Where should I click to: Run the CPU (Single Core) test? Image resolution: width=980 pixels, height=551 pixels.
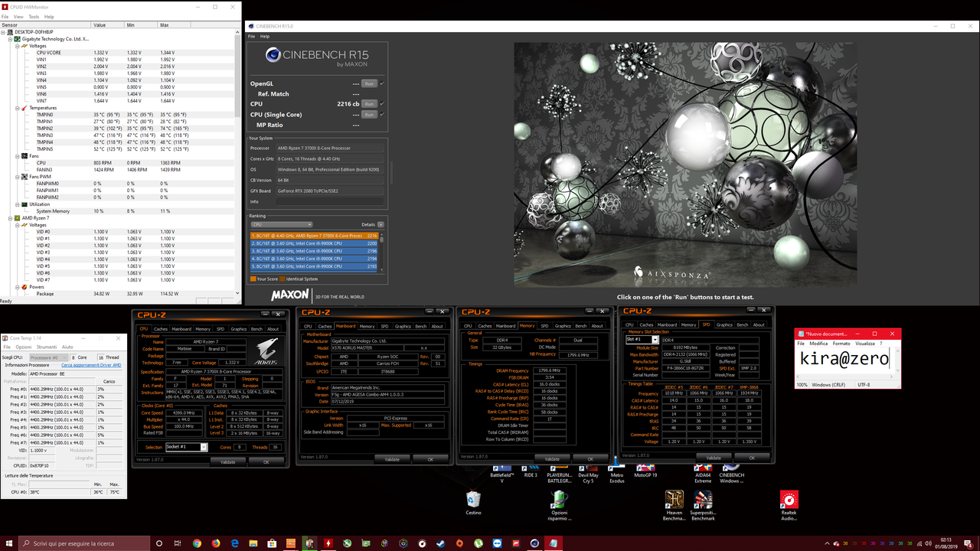(369, 115)
